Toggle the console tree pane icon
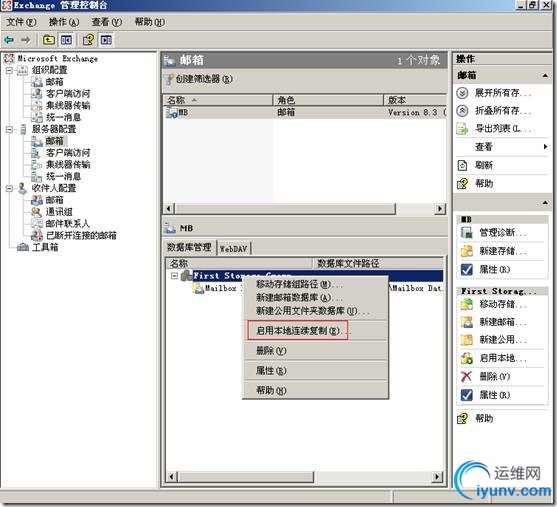557x507 pixels. 66,40
